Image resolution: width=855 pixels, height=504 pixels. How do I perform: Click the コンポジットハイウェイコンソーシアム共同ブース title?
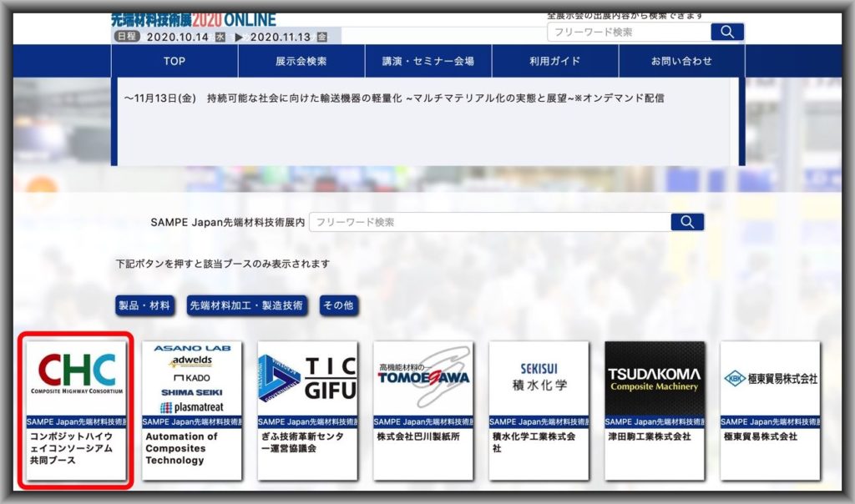tap(72, 448)
